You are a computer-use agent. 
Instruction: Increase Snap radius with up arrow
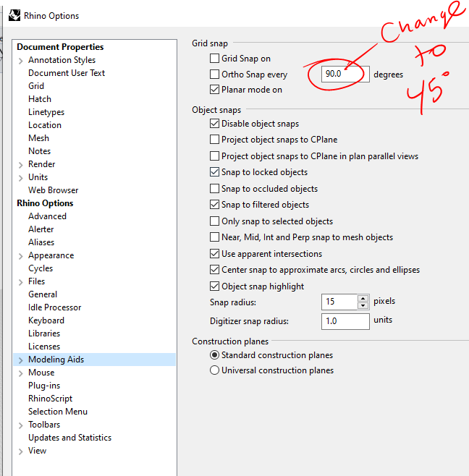(x=363, y=298)
